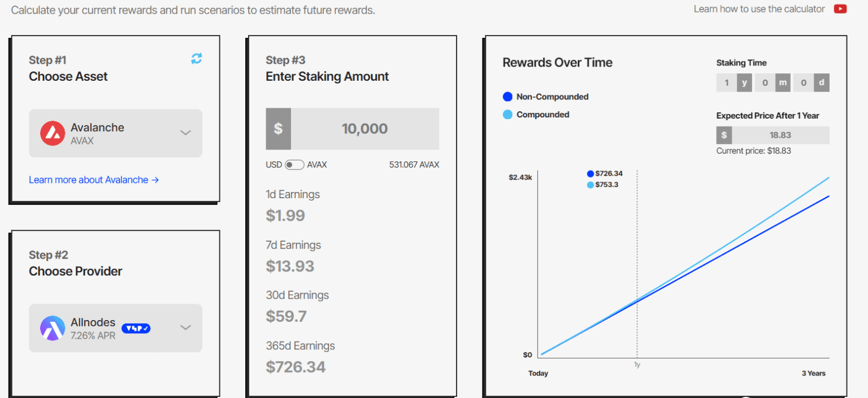
Task: Click the refresh icon in Step #1
Action: click(x=196, y=58)
